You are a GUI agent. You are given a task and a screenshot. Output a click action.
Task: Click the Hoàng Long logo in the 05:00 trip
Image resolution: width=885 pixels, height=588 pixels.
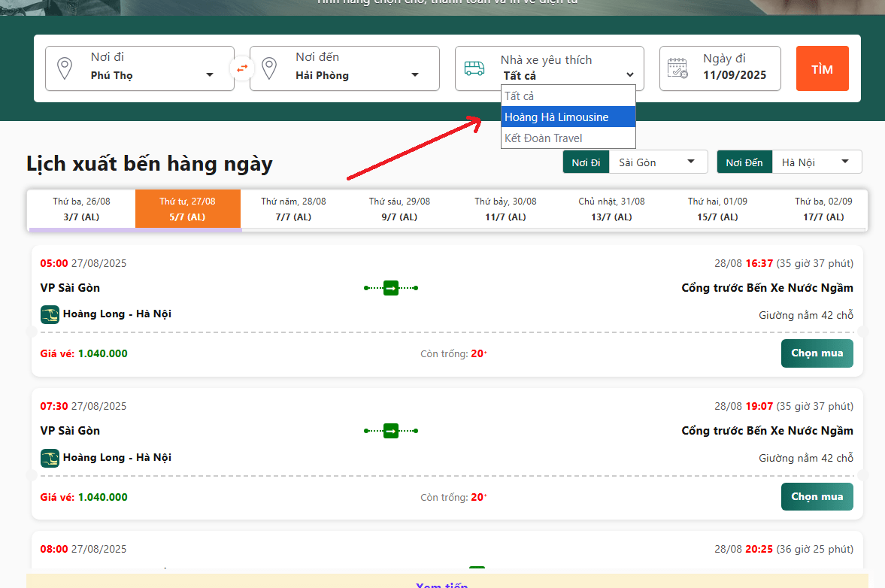click(50, 314)
